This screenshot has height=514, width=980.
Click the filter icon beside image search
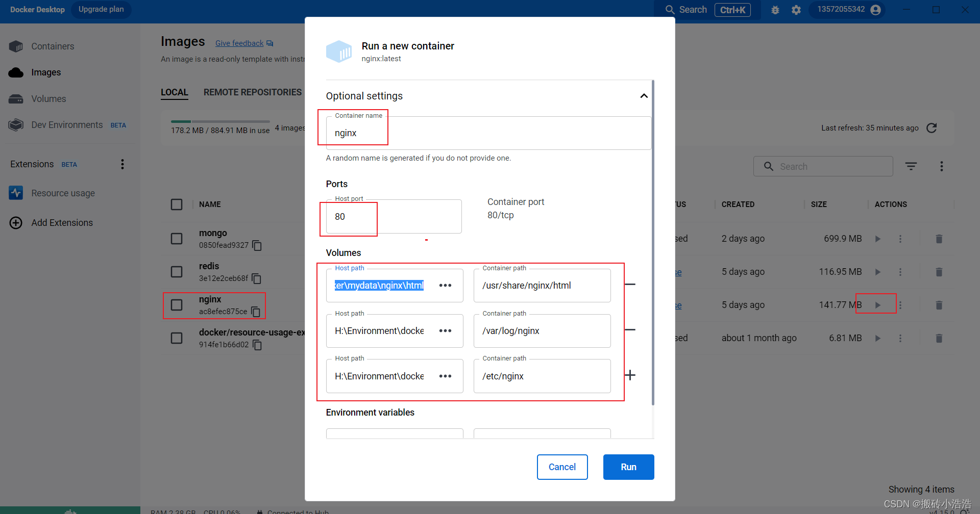tap(911, 166)
